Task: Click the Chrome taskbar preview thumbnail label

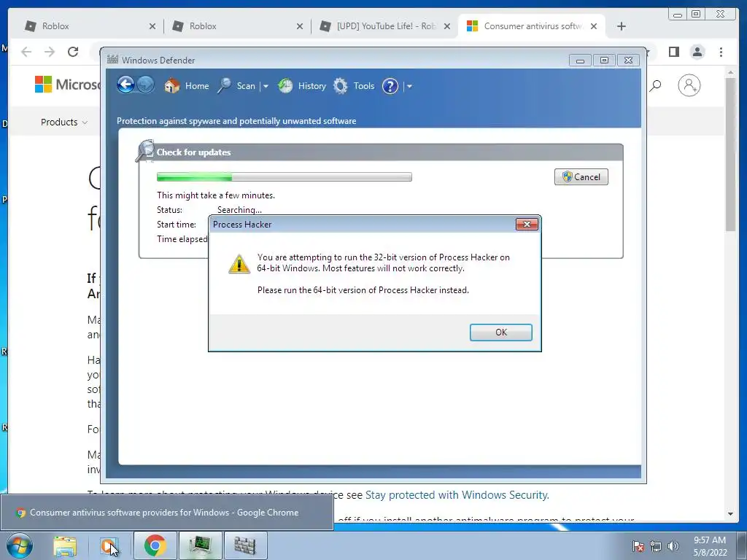Action: (164, 513)
